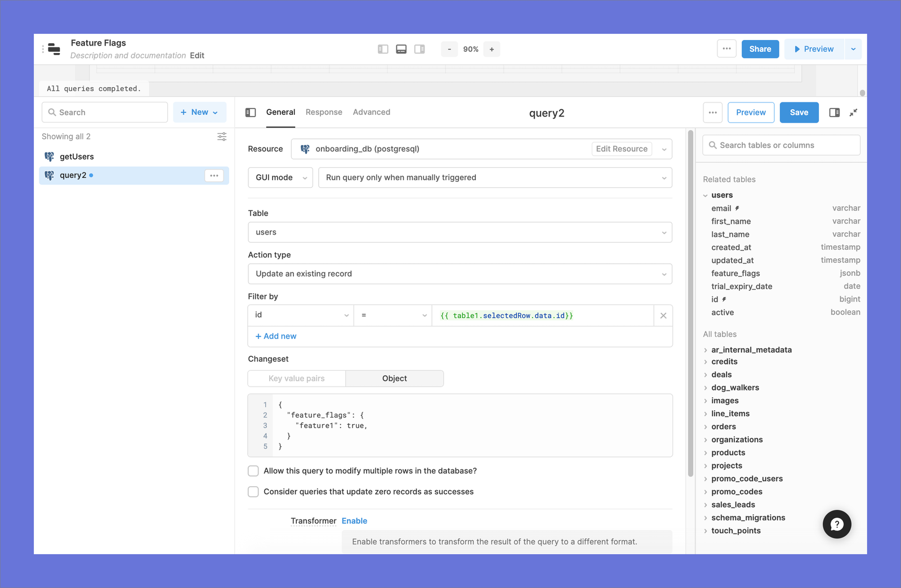Remove the id filter row
Image resolution: width=901 pixels, height=588 pixels.
[663, 316]
